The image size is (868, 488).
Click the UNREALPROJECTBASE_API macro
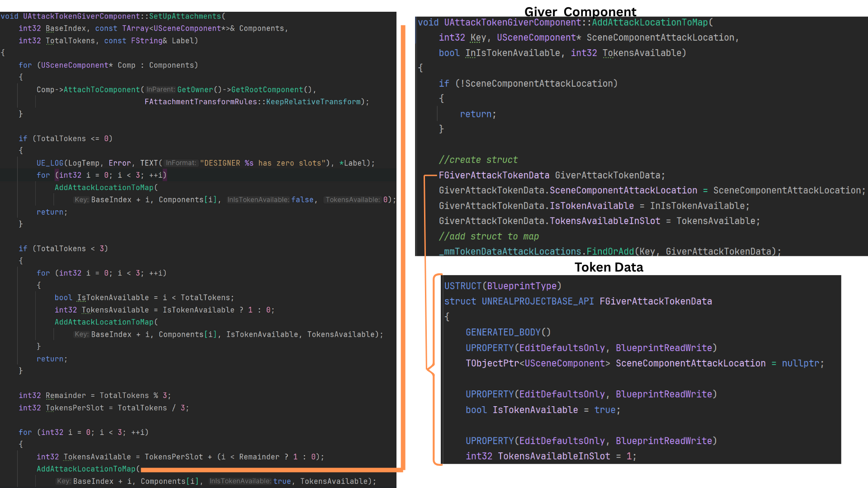click(538, 301)
